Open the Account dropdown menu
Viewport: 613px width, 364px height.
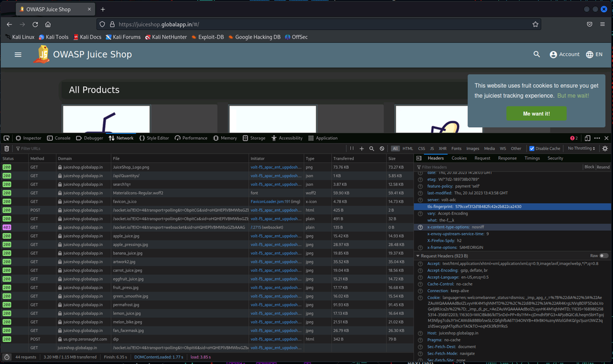564,55
